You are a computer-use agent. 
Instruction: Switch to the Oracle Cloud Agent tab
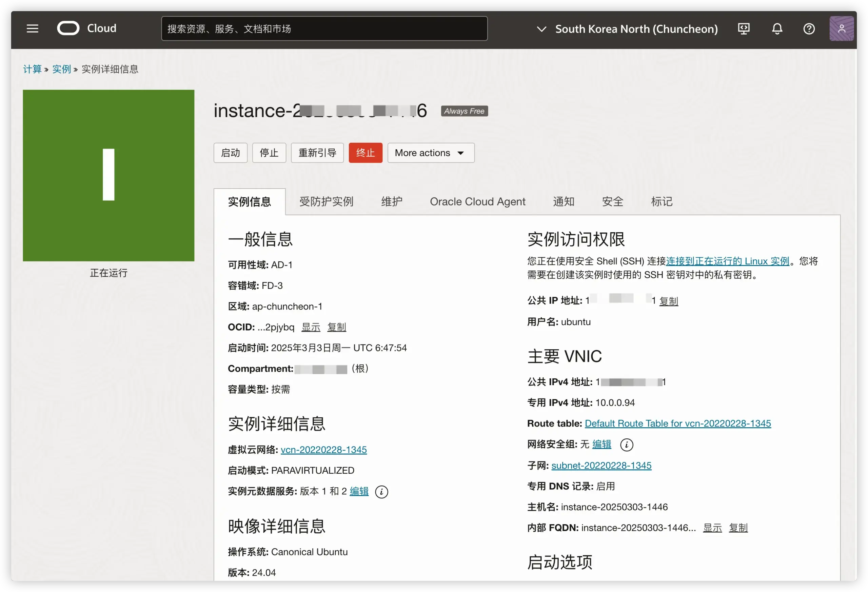(x=477, y=202)
